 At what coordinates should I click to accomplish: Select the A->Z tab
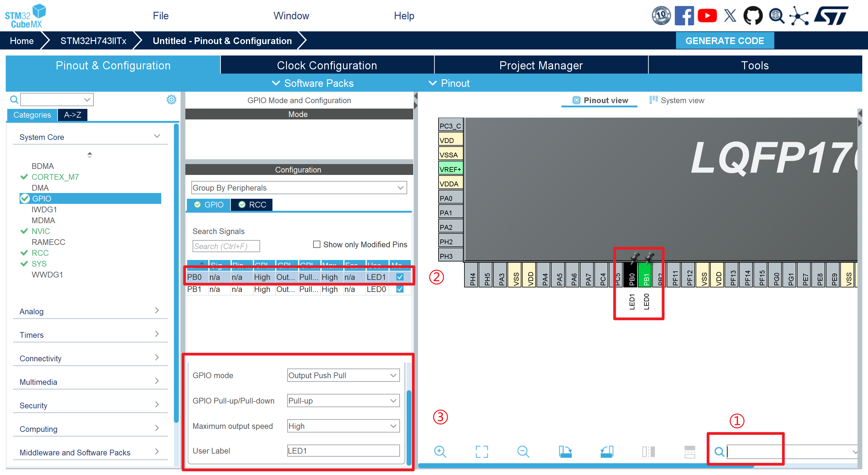[72, 115]
